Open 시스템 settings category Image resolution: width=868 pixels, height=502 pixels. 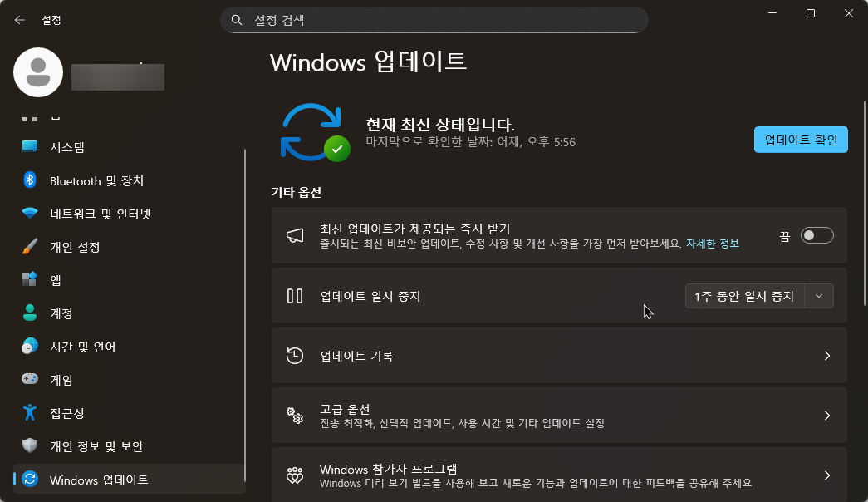click(129, 147)
